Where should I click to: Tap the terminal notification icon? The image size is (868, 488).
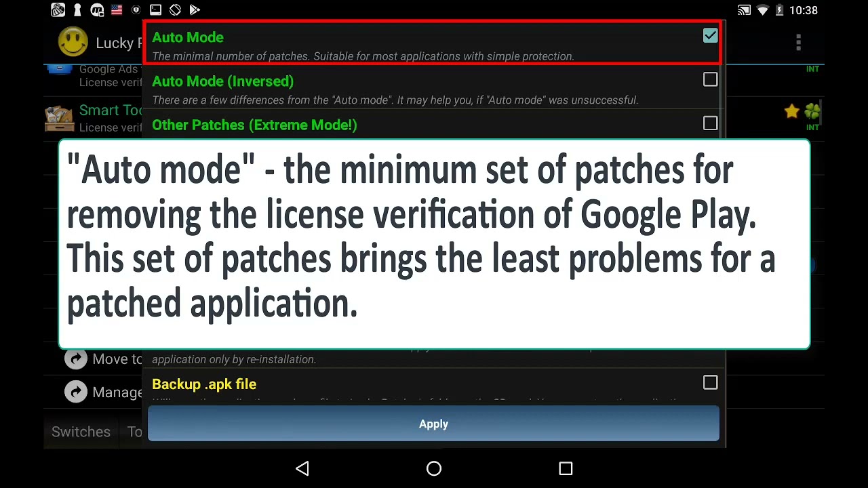(x=156, y=10)
